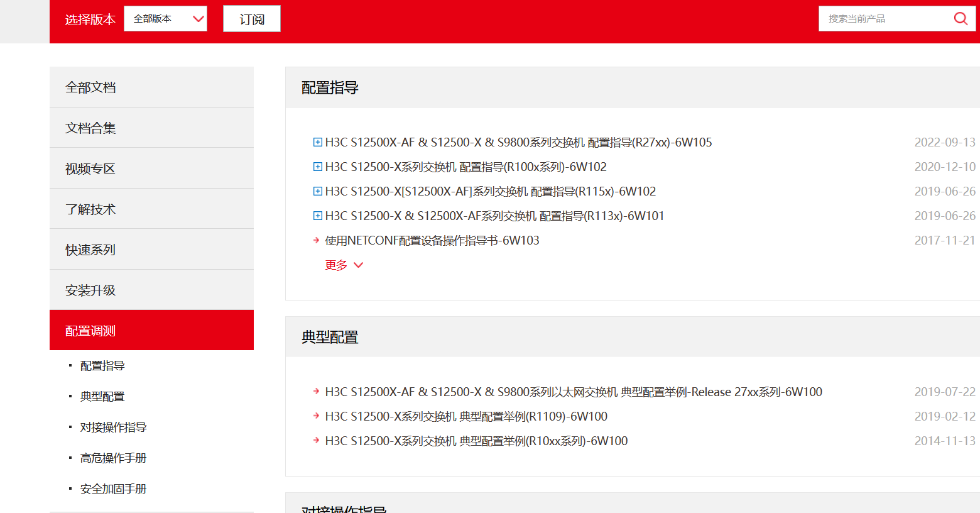
Task: Open 使用NETCONF配置设备操作指导书-6W103 link
Action: (432, 241)
